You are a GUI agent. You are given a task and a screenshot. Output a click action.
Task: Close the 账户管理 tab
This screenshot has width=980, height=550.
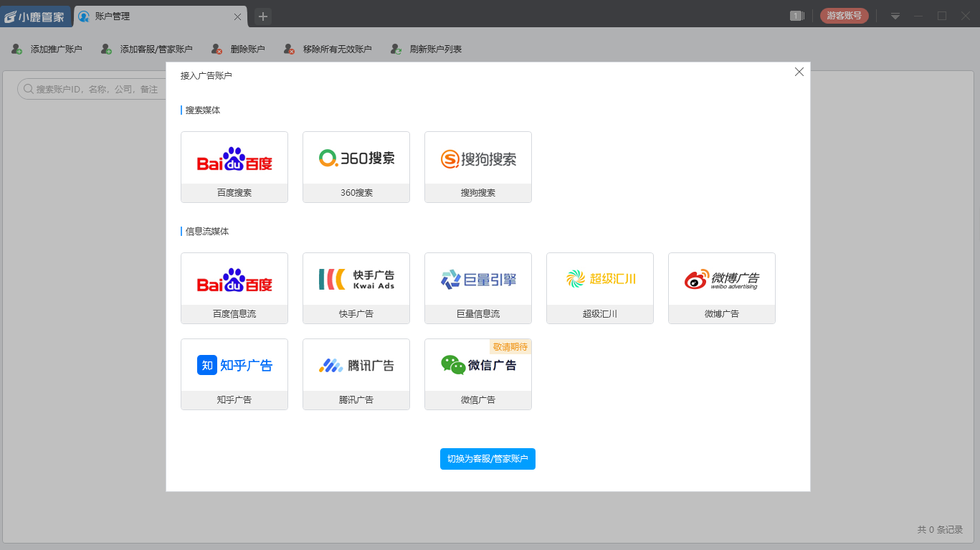tap(238, 16)
